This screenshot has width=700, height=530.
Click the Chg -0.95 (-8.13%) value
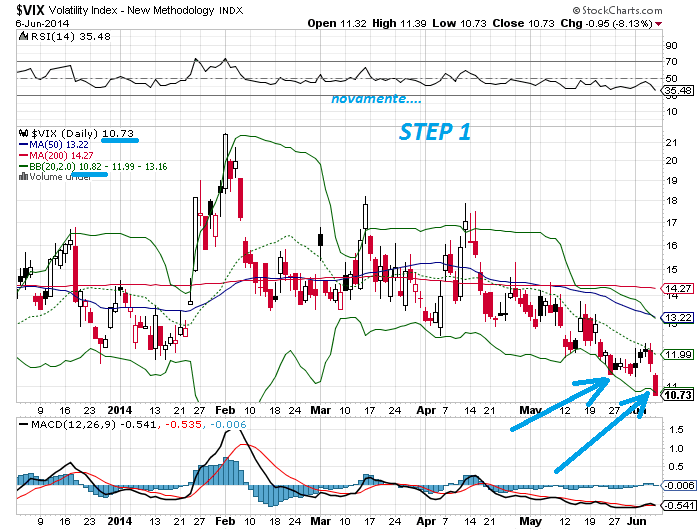tap(606, 23)
